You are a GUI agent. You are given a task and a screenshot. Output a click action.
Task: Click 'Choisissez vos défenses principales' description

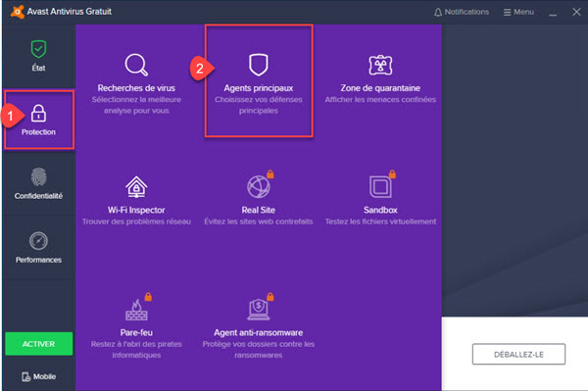point(259,105)
